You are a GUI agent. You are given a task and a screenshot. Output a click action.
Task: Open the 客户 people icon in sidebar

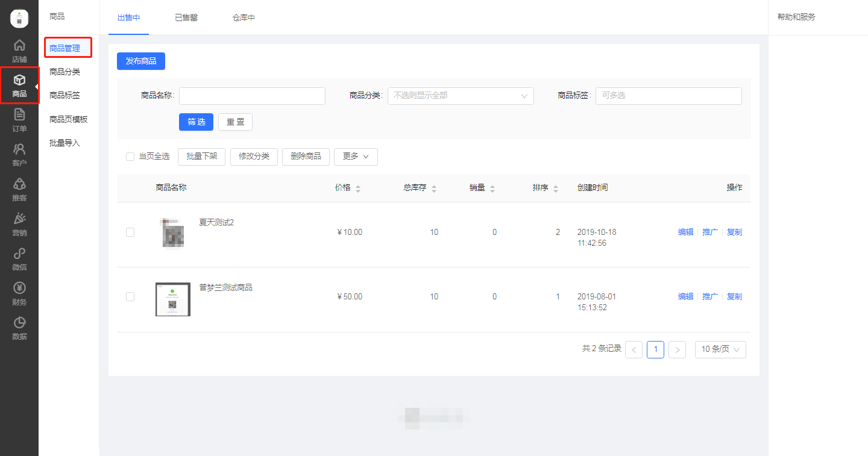19,149
